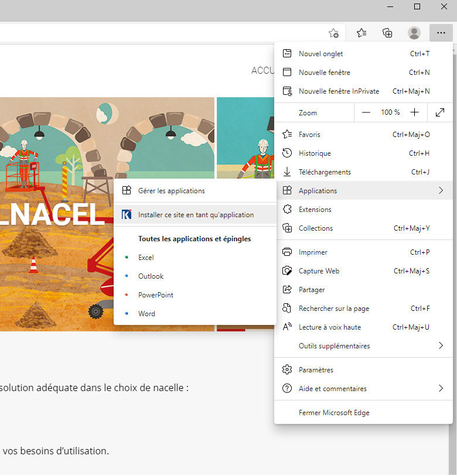Click the user profile avatar icon

click(x=414, y=33)
